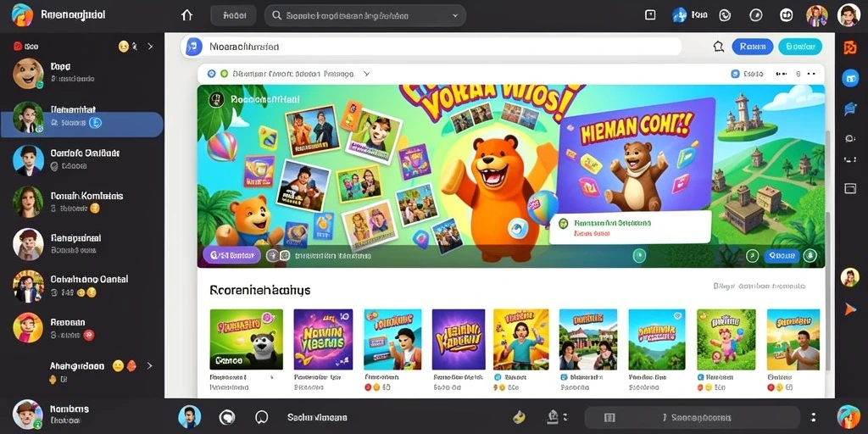Open the dropdown chevron in the sub-toolbar

coord(366,73)
